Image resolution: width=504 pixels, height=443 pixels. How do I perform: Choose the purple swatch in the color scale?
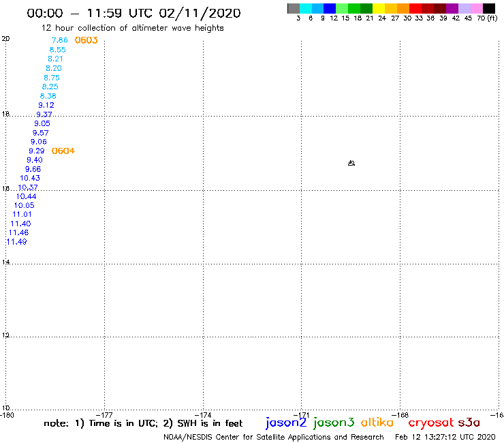pyautogui.click(x=452, y=8)
